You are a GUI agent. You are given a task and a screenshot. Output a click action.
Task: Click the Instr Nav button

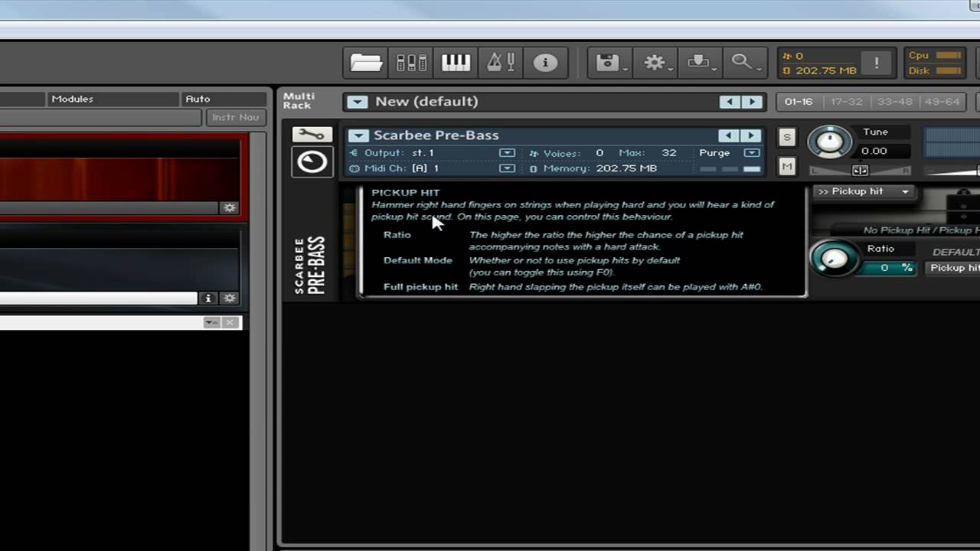235,117
